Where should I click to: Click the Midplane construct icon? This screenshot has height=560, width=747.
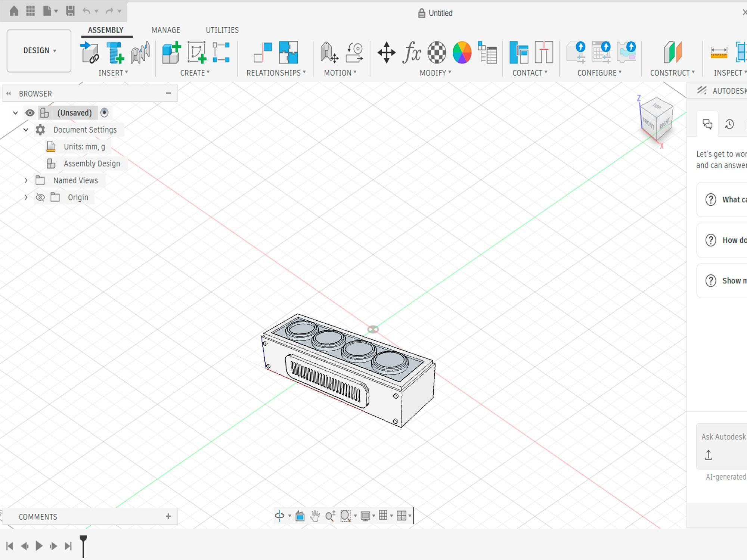coord(672,52)
